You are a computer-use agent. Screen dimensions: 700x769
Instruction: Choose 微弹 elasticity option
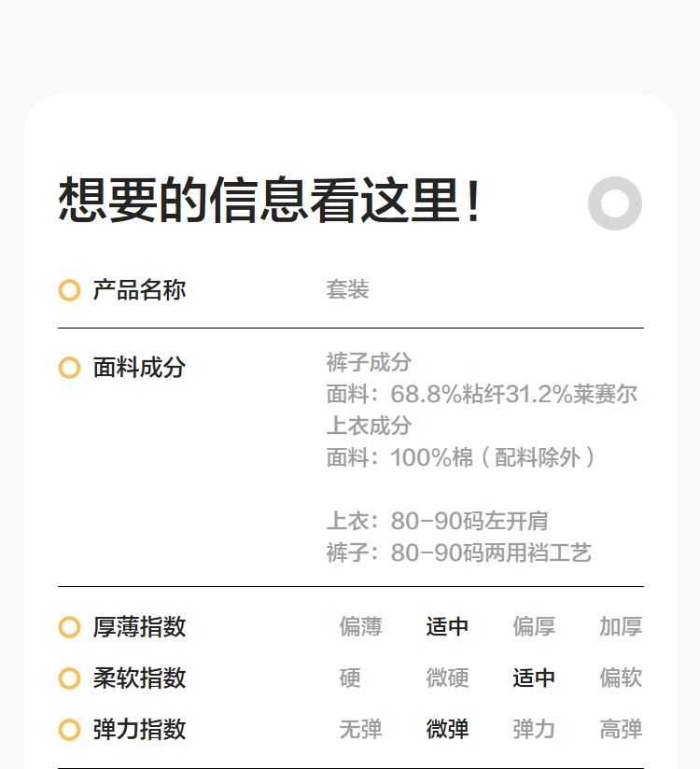pos(447,730)
